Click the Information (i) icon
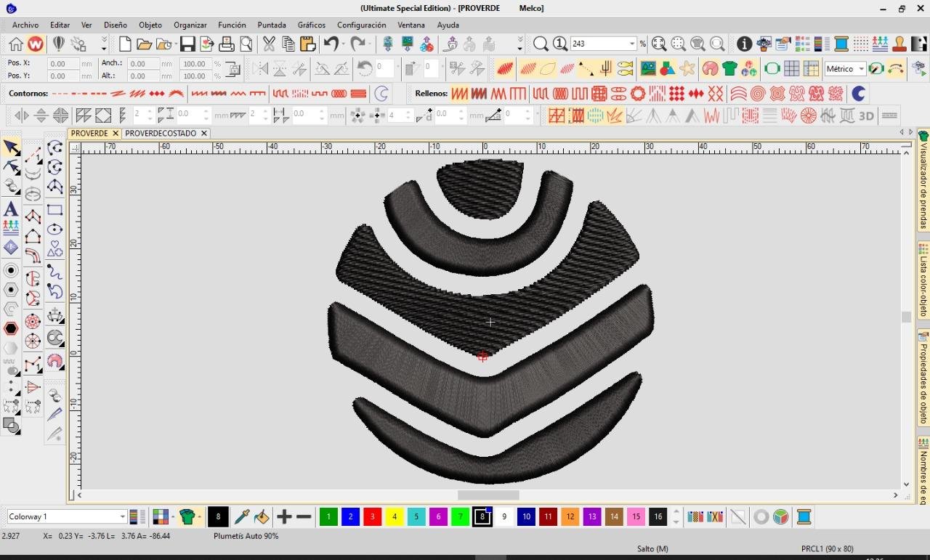The image size is (930, 560). (x=744, y=44)
